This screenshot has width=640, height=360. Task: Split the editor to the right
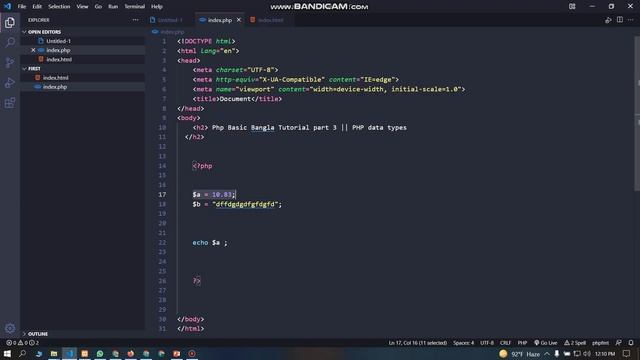620,20
